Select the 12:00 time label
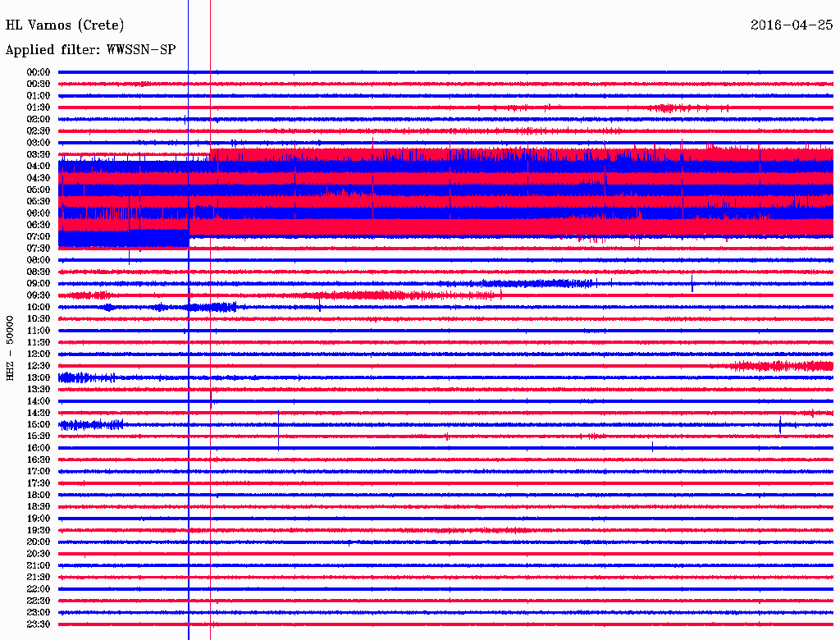 pyautogui.click(x=38, y=354)
